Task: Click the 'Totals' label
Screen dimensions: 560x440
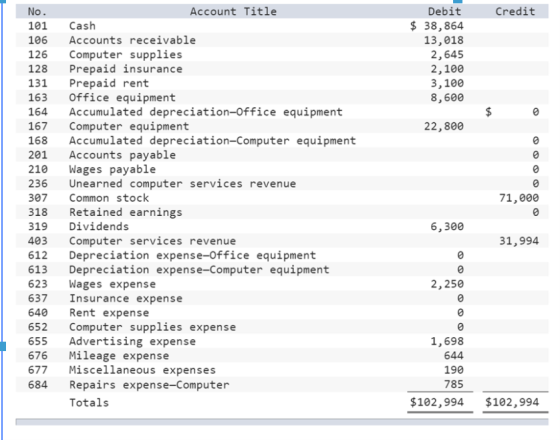Action: [x=89, y=402]
